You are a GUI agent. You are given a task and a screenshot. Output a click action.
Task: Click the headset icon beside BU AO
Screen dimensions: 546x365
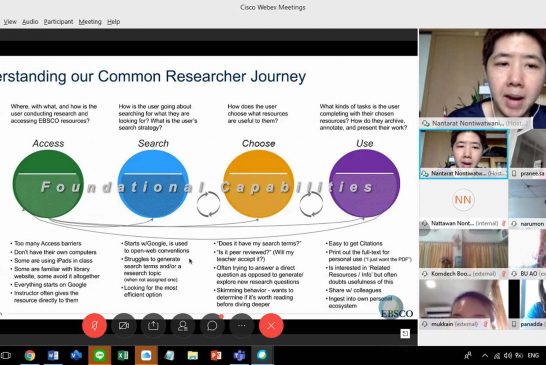pyautogui.click(x=514, y=274)
